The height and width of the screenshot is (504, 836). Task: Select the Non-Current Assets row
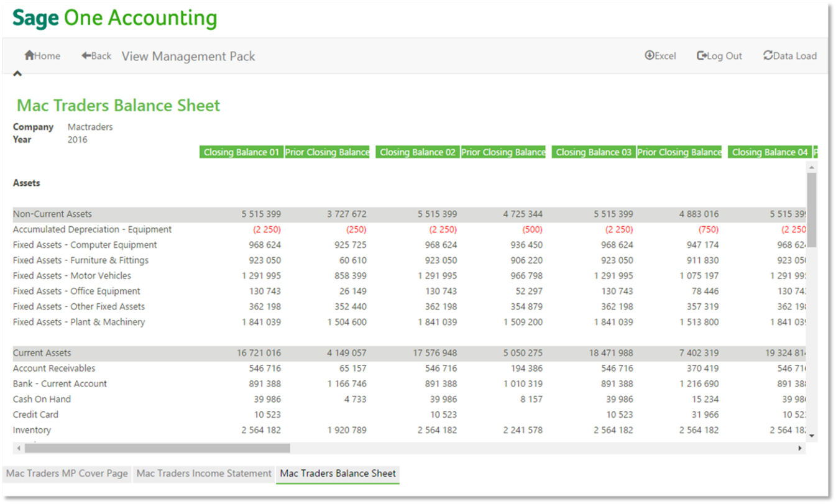52,214
